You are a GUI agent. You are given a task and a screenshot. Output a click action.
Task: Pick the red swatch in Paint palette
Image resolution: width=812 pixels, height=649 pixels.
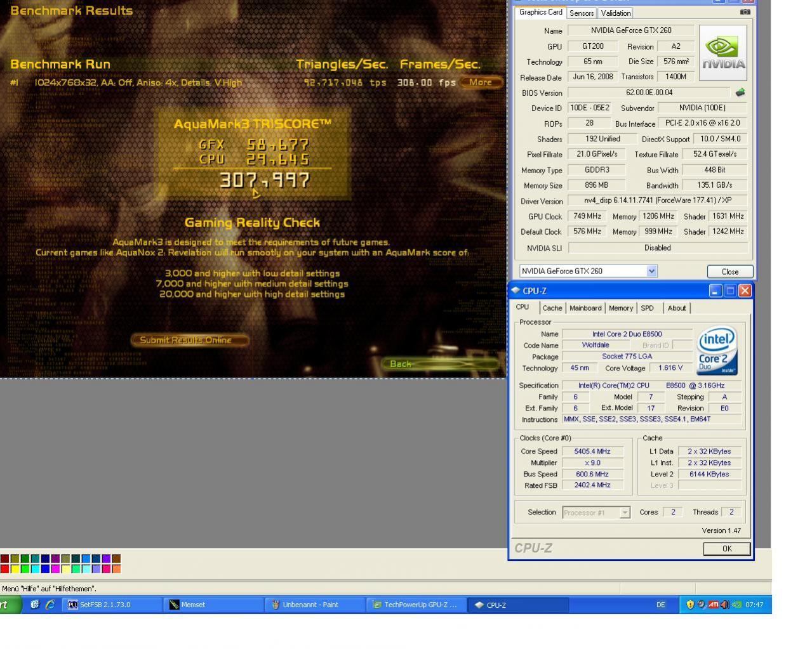[x=4, y=569]
